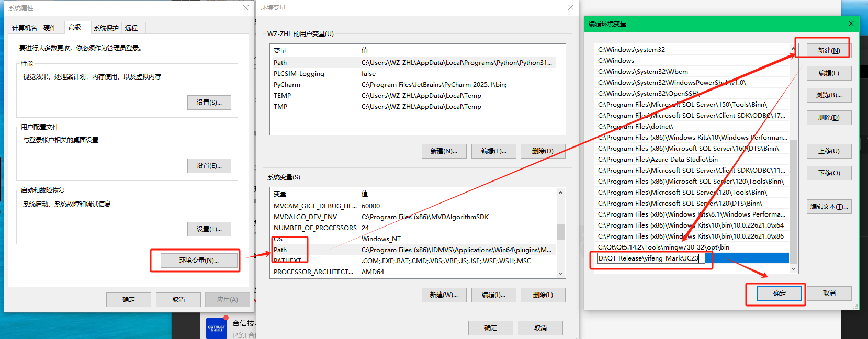Image resolution: width=868 pixels, height=339 pixels.
Task: Close the 系统属性 window
Action: [x=246, y=8]
